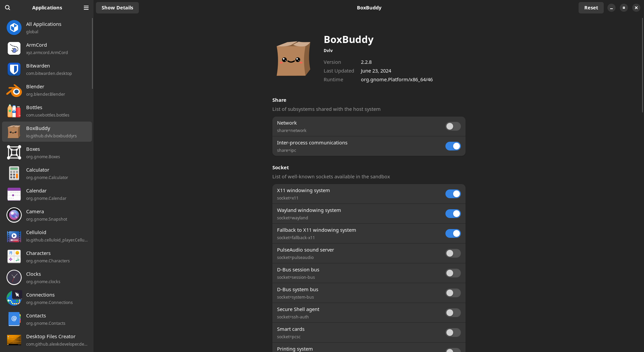Enable the Network share toggle

453,126
